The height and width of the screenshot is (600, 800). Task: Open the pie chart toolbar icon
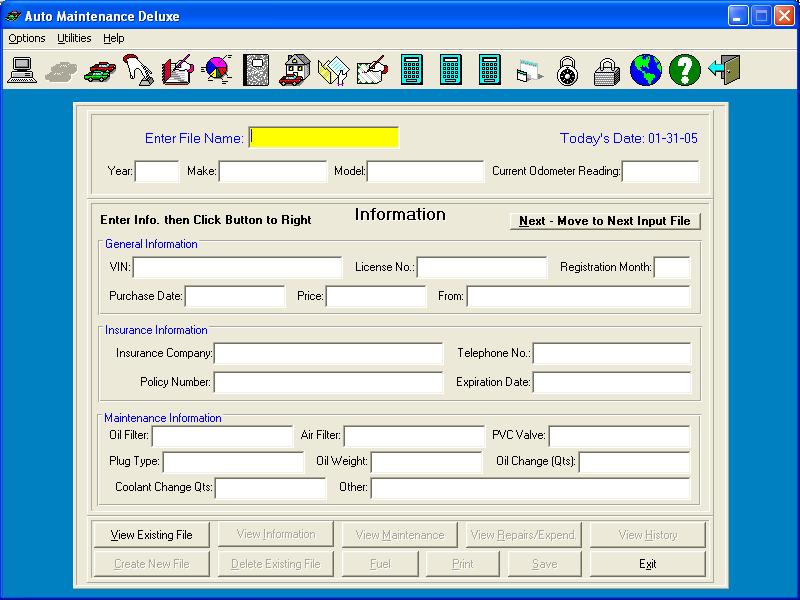point(217,69)
